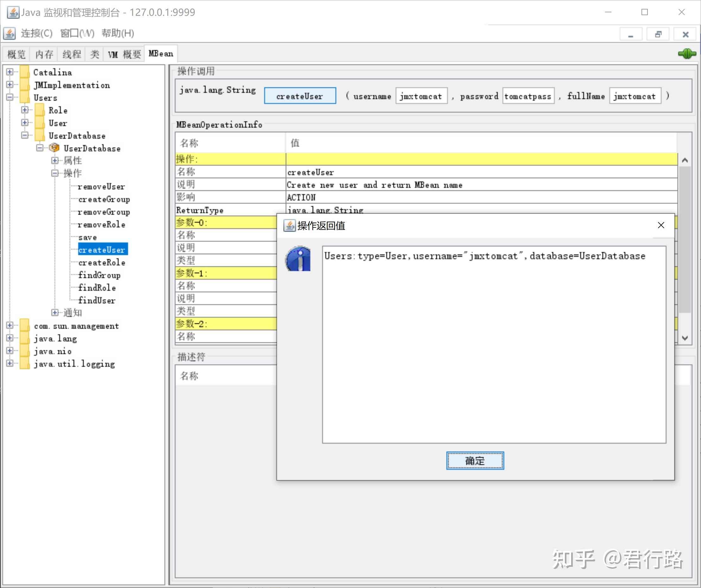Viewport: 701px width, 588px height.
Task: Click the returned MBean name text area
Action: pyautogui.click(x=494, y=345)
